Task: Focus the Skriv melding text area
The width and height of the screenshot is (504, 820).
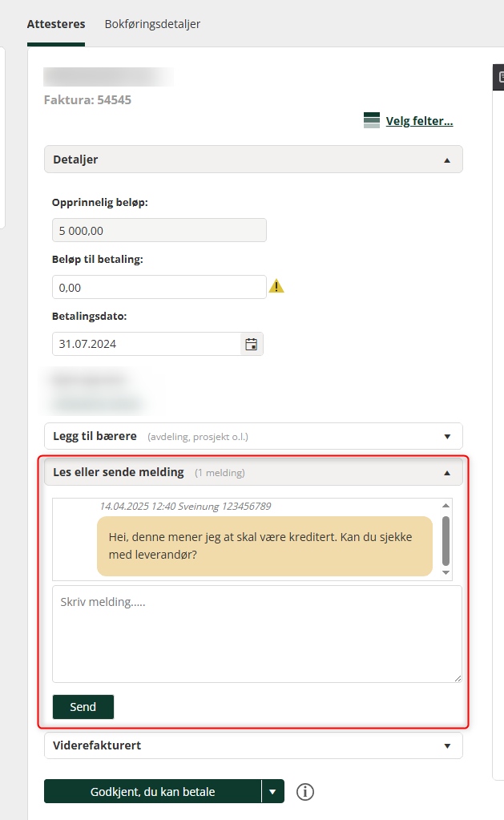Action: click(x=257, y=634)
